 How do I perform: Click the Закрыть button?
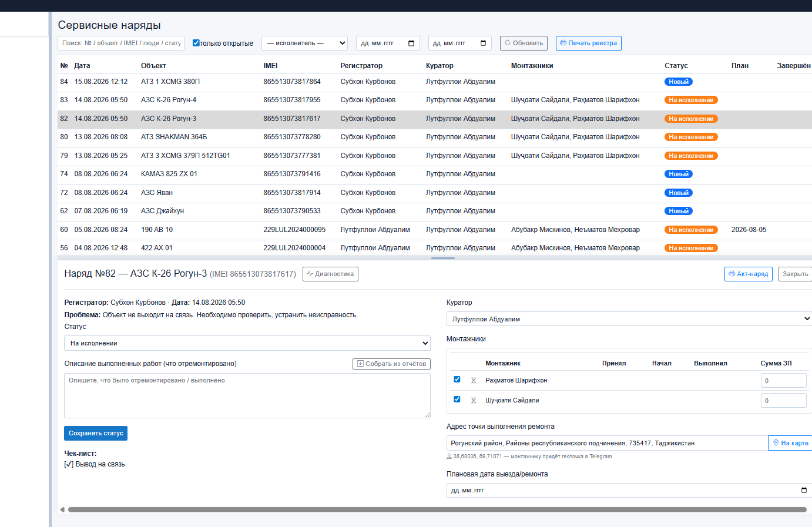795,274
